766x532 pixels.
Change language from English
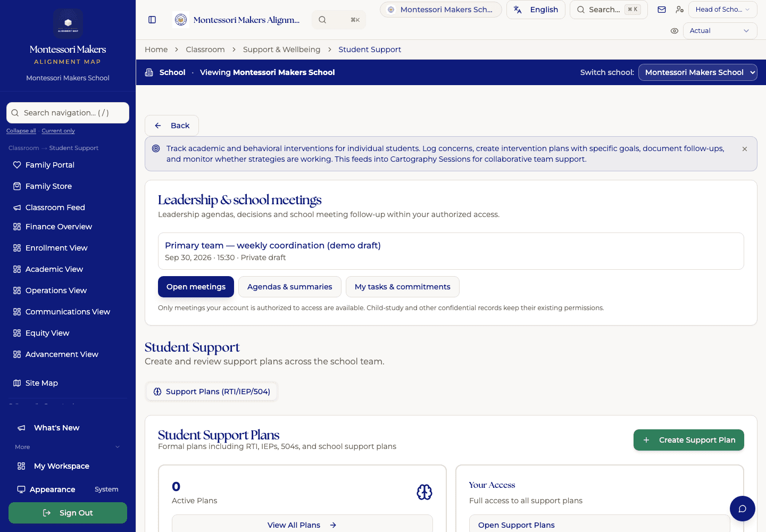coord(536,10)
